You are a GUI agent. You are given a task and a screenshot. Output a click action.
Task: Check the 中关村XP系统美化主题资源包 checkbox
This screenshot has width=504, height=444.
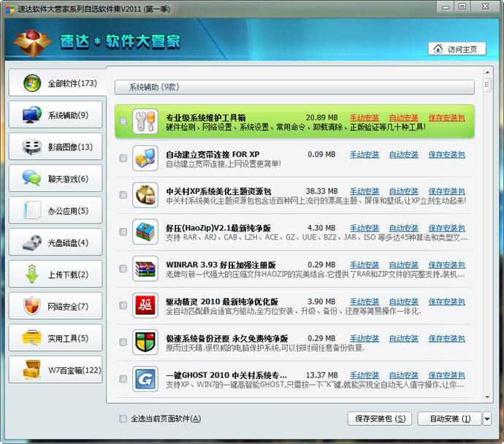click(x=123, y=195)
